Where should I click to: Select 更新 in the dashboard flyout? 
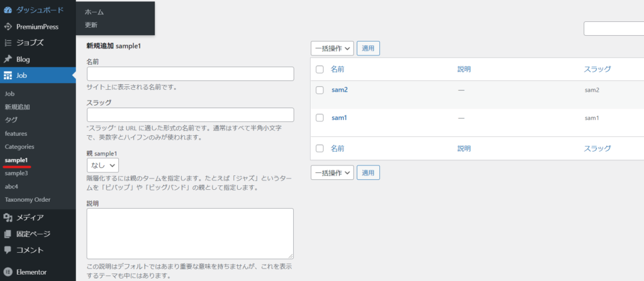click(91, 25)
